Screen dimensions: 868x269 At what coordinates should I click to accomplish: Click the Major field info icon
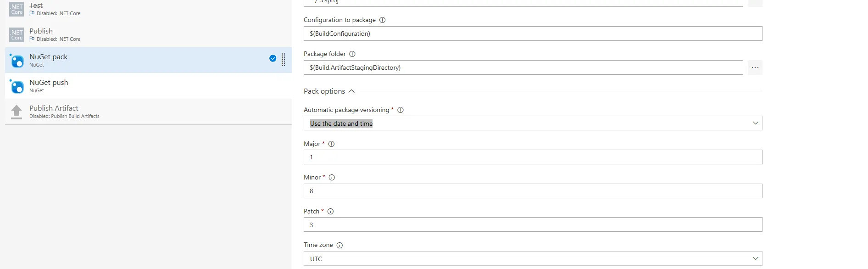pyautogui.click(x=332, y=144)
